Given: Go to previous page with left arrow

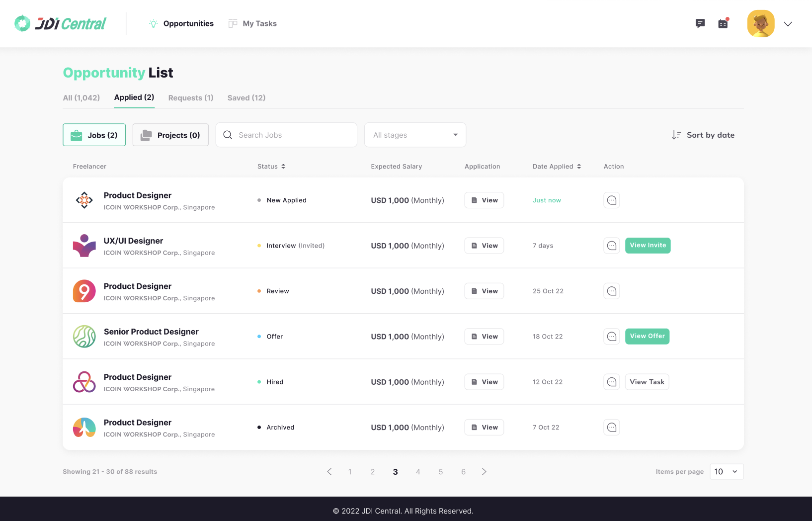Looking at the screenshot, I should pyautogui.click(x=329, y=472).
